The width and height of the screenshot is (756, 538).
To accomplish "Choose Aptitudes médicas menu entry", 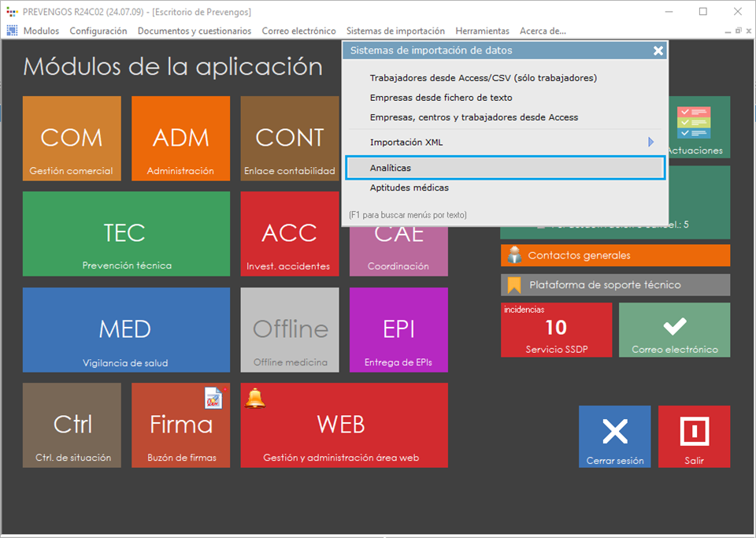I will [x=409, y=187].
